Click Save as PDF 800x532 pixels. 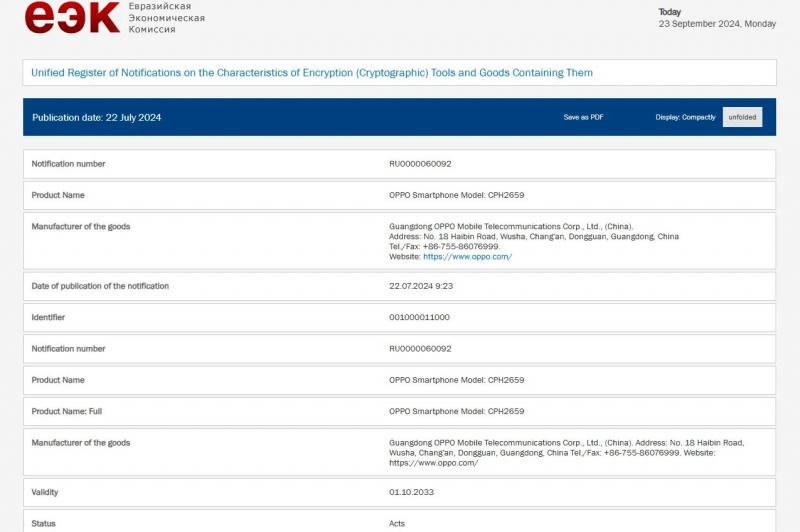[583, 117]
